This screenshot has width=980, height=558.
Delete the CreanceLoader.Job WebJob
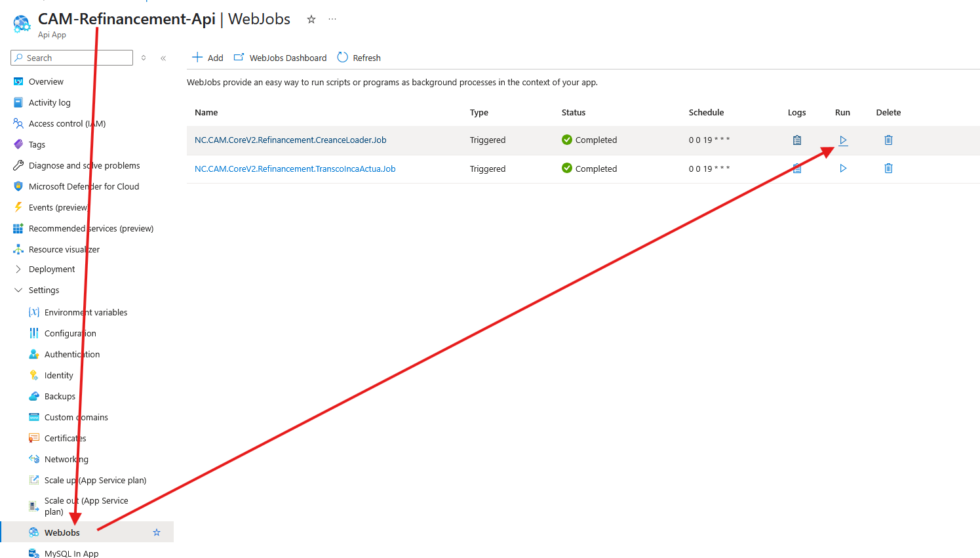tap(888, 140)
